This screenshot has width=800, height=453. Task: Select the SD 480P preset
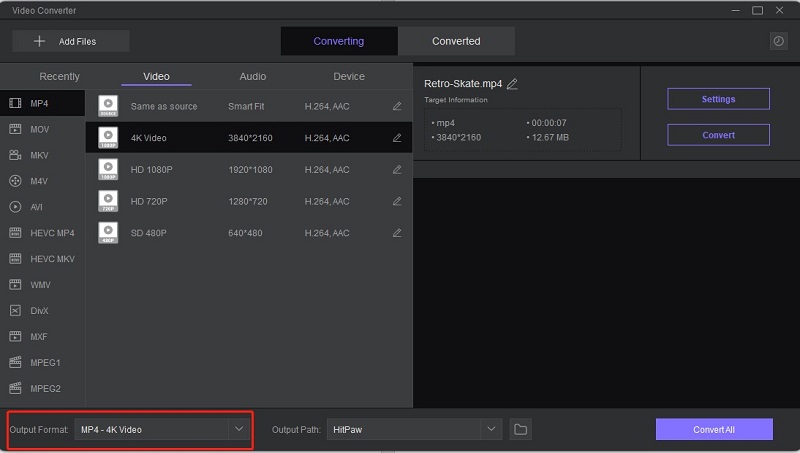point(249,233)
